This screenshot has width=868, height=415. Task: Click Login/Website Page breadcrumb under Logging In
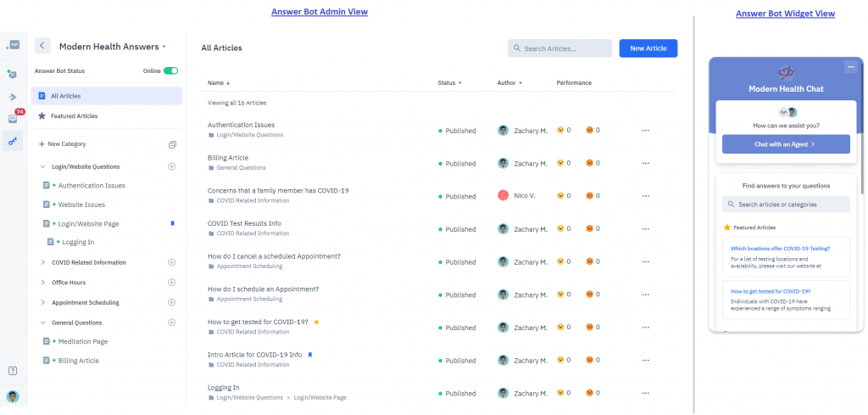(x=320, y=398)
